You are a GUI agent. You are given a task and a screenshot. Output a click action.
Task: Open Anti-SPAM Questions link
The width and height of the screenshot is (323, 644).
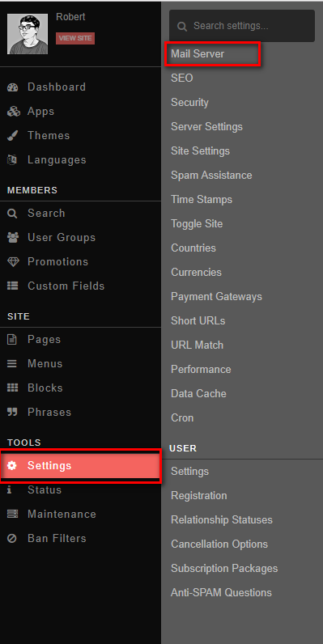click(x=222, y=593)
